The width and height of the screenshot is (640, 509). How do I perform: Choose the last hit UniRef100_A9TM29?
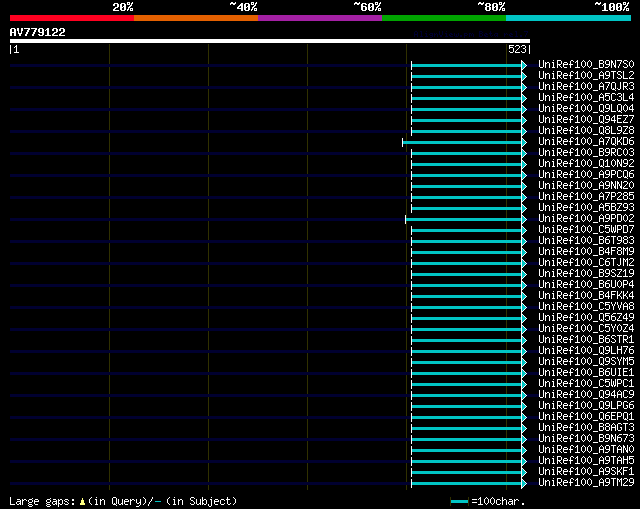586,483
